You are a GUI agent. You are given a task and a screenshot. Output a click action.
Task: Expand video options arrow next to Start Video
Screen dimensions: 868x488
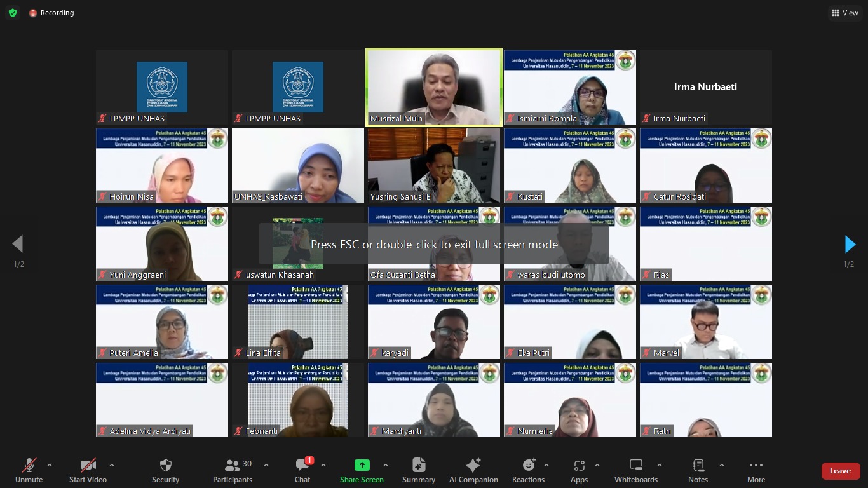(x=112, y=465)
